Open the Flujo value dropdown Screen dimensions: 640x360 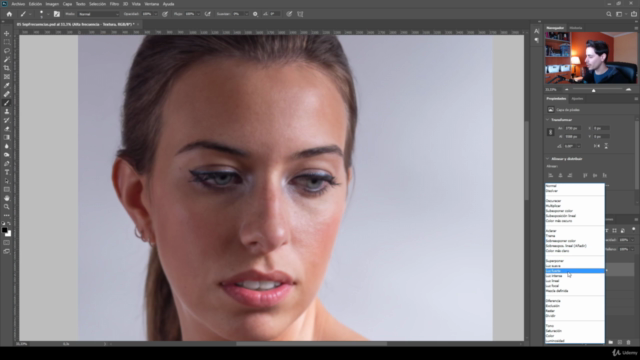coord(198,14)
